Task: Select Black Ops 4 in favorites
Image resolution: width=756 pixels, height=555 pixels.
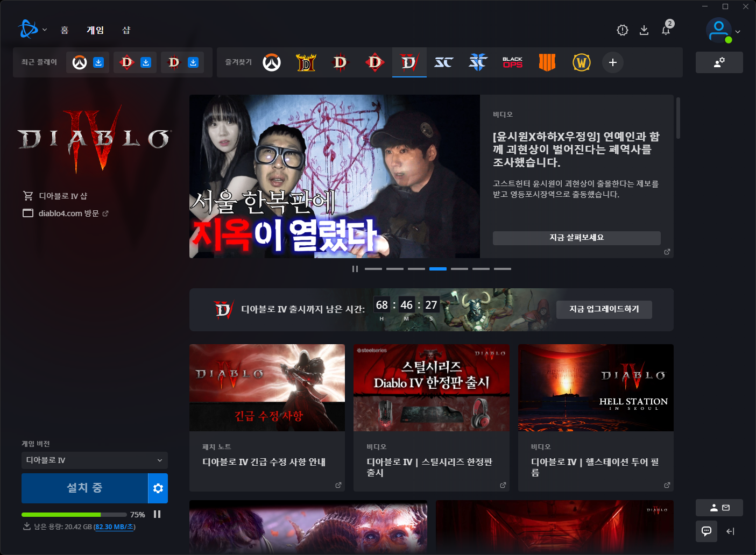Action: click(547, 62)
